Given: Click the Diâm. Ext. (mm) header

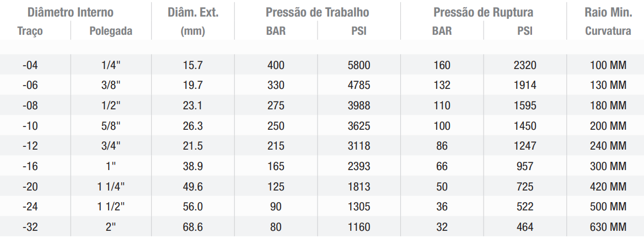Looking at the screenshot, I should click(x=193, y=22).
